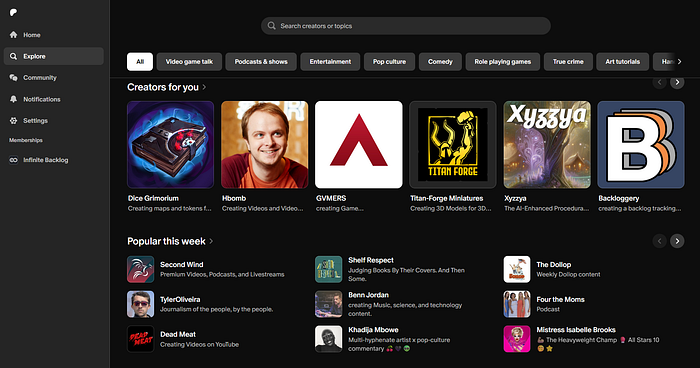Open Infinite Backlog membership
The image size is (700, 368).
pyautogui.click(x=54, y=160)
